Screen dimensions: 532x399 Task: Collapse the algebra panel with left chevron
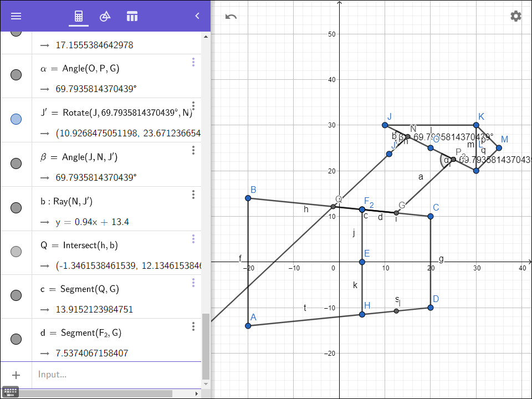pos(197,16)
